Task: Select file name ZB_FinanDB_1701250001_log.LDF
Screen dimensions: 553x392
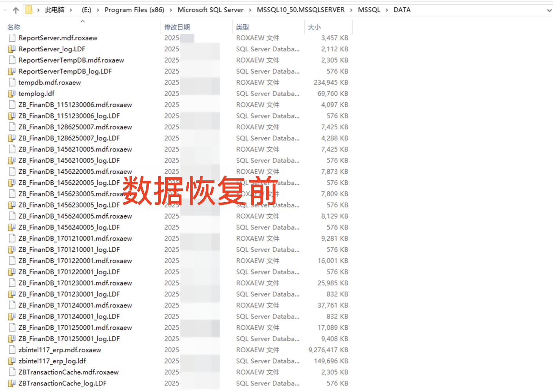Action: click(69, 338)
